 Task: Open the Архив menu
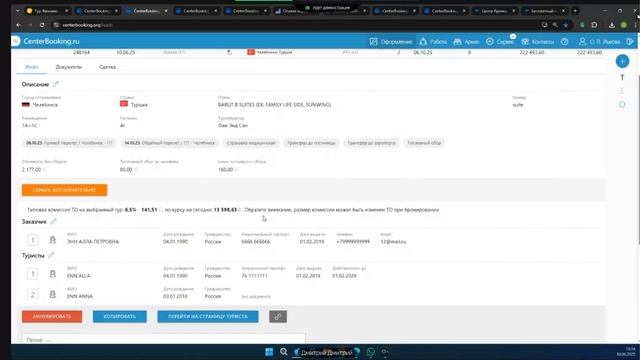coord(466,42)
